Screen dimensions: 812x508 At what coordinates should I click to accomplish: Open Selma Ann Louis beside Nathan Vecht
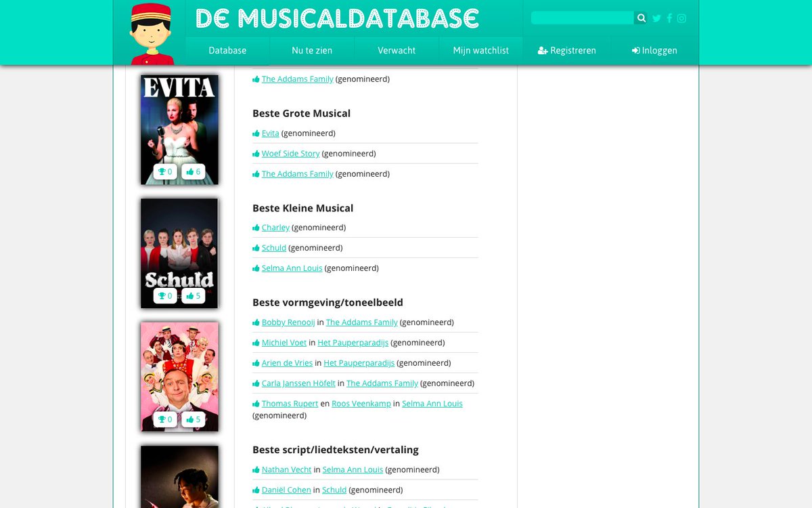(x=353, y=470)
